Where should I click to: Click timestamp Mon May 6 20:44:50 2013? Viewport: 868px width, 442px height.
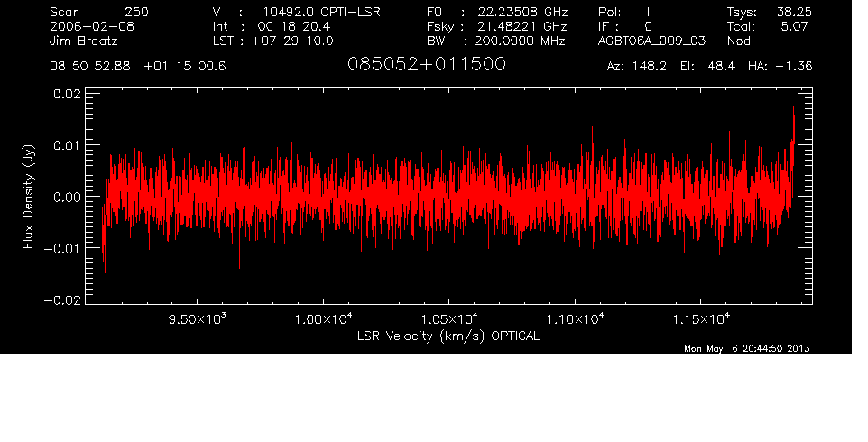(x=747, y=348)
